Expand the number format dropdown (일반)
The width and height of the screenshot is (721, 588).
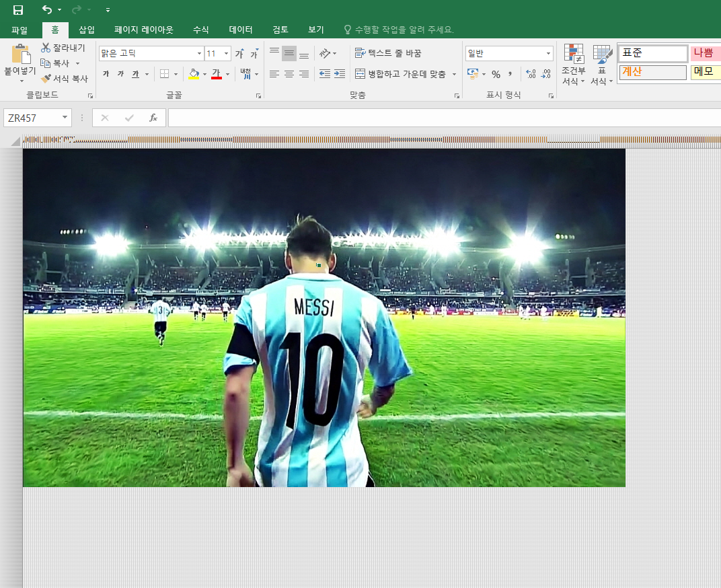click(x=549, y=54)
